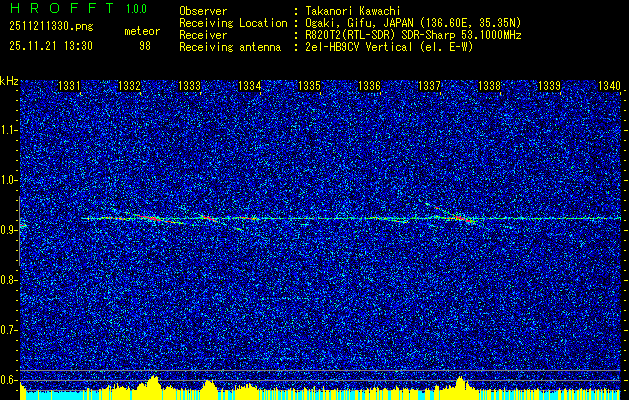
Task: Click the 1332 time marker
Action: pyautogui.click(x=130, y=86)
